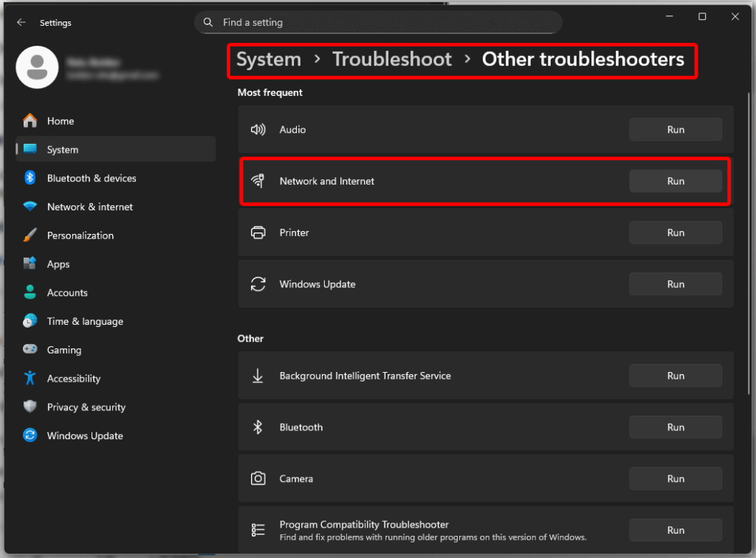The height and width of the screenshot is (558, 756).
Task: Run the Camera troubleshooter
Action: coord(676,479)
